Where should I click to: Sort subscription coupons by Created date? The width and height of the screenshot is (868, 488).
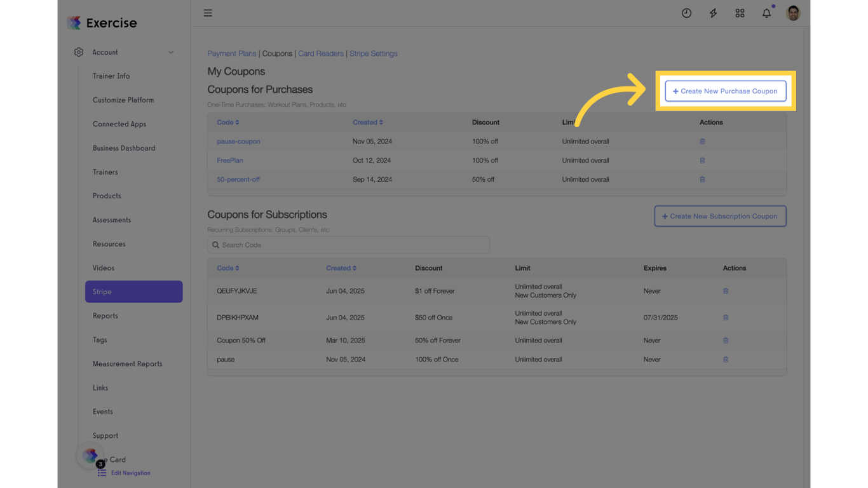[341, 268]
